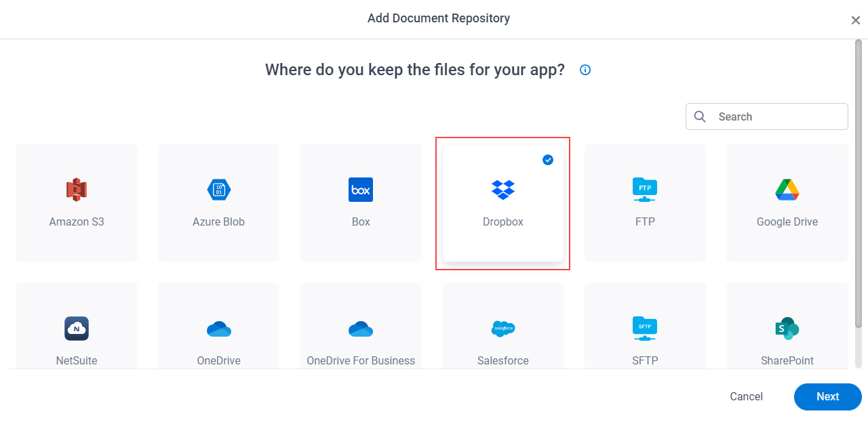The image size is (868, 422).
Task: Click the SharePoint label
Action: [x=787, y=360]
